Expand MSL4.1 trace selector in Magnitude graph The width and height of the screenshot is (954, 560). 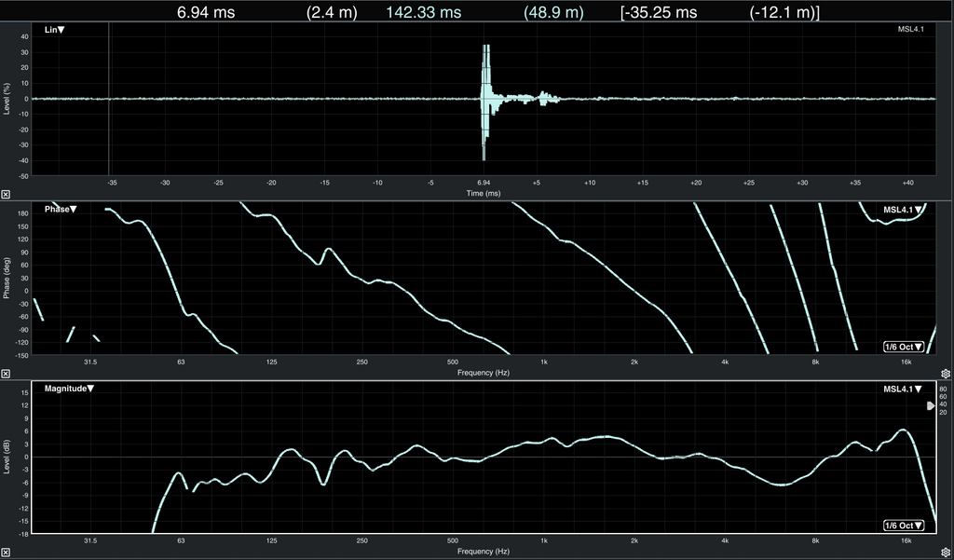pos(904,389)
